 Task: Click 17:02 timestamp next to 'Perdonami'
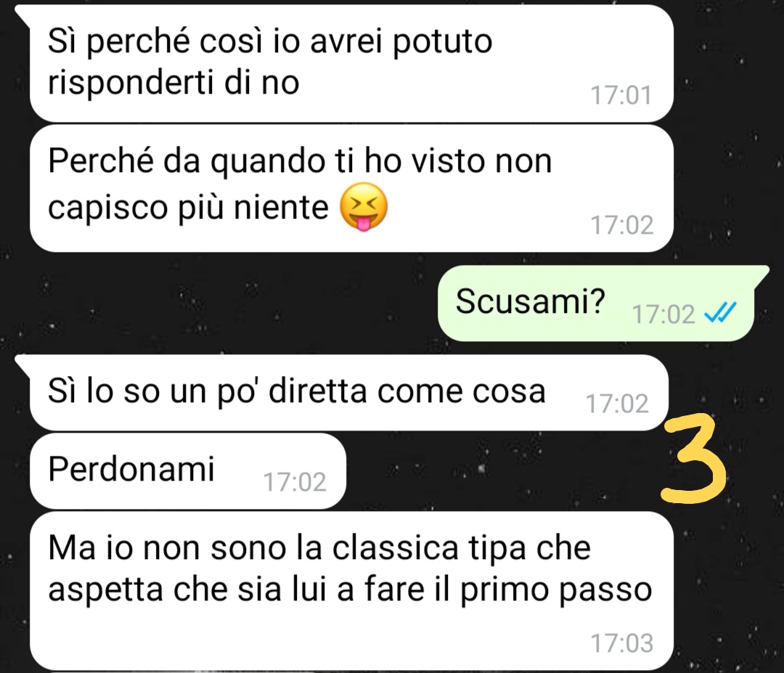[x=295, y=482]
